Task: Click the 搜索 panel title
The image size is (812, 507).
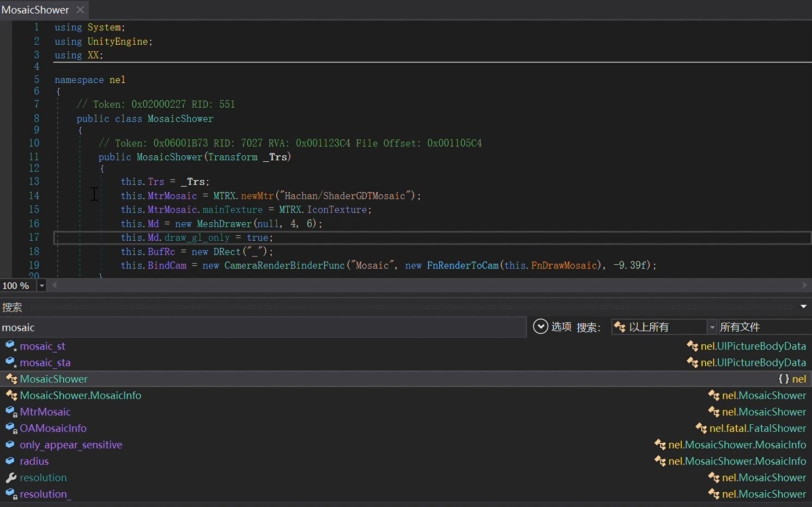Action: 12,307
